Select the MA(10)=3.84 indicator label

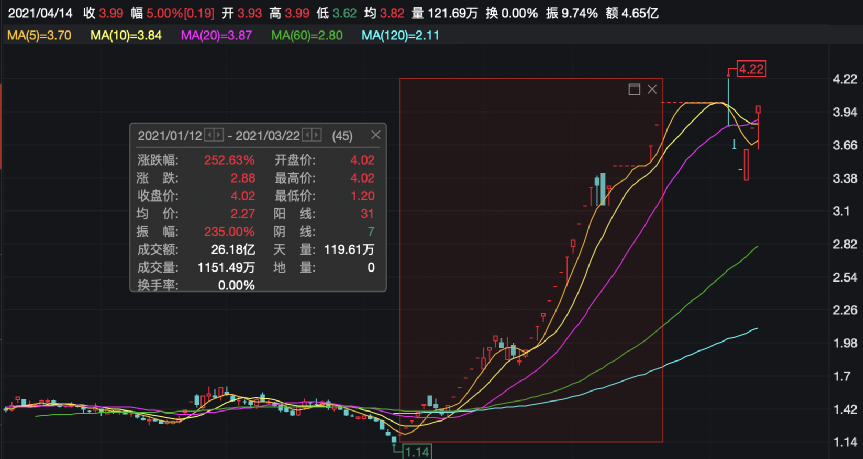click(x=126, y=35)
